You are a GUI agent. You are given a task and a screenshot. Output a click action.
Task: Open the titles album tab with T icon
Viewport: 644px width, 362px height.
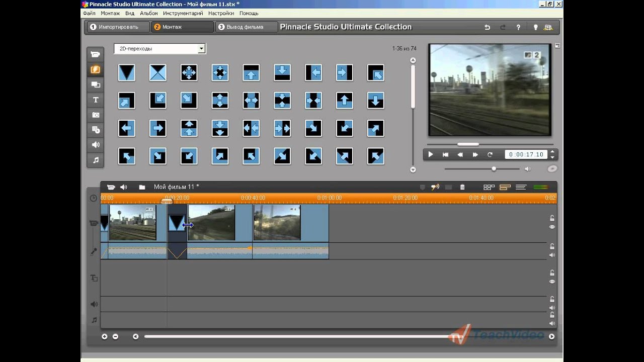tap(95, 100)
